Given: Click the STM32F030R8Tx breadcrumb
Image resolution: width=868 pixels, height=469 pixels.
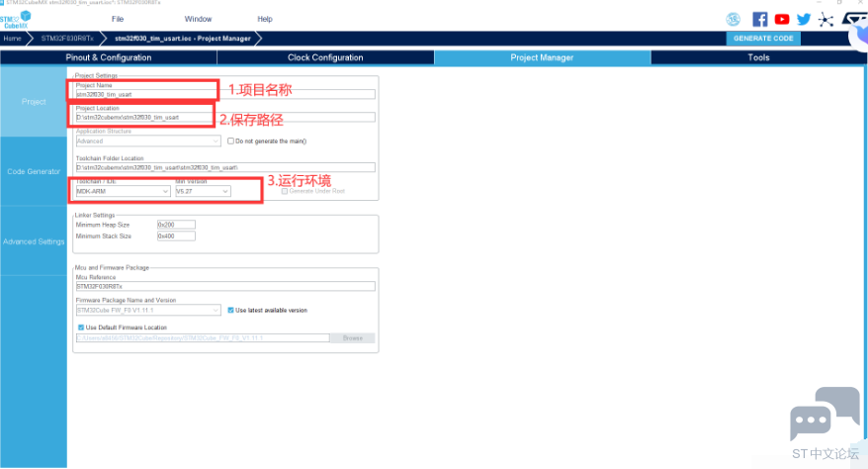Looking at the screenshot, I should (67, 39).
